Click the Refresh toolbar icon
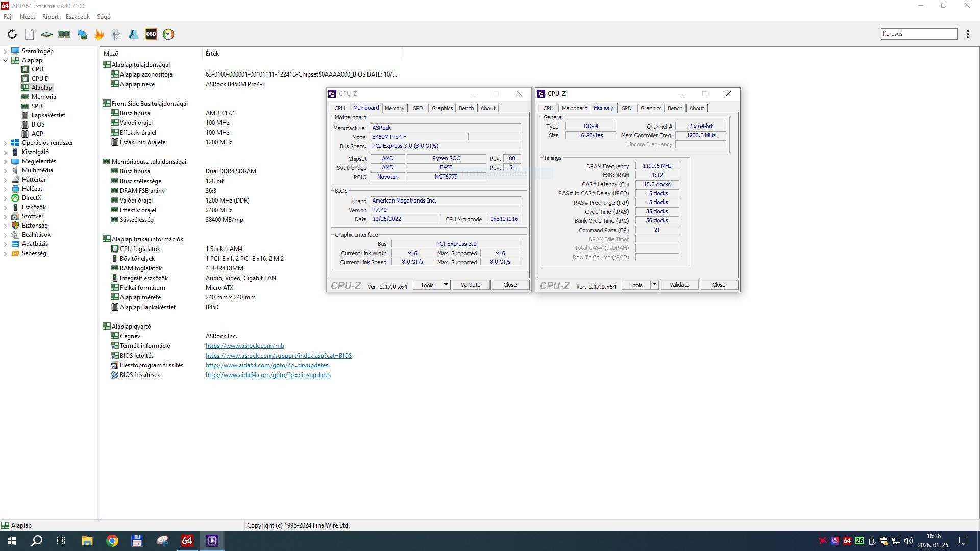The width and height of the screenshot is (980, 551). (12, 34)
